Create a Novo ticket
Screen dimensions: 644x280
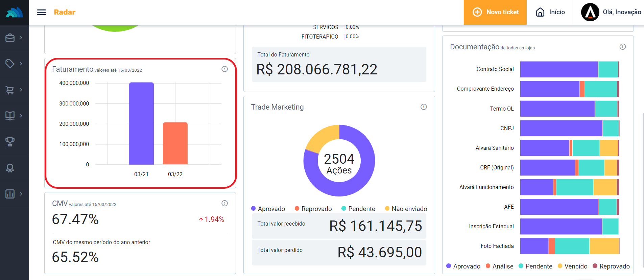click(x=495, y=12)
